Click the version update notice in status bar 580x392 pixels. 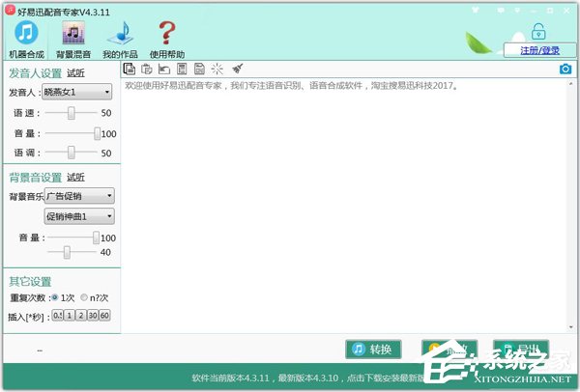tap(307, 378)
